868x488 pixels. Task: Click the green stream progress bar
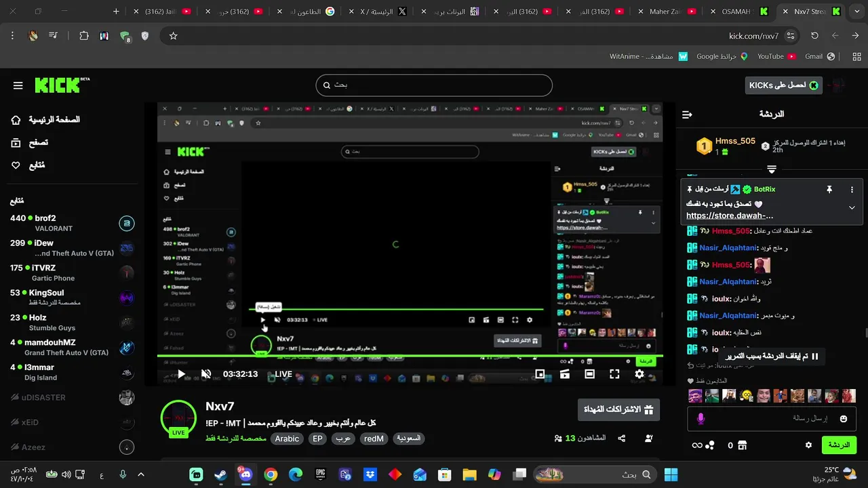coord(410,356)
